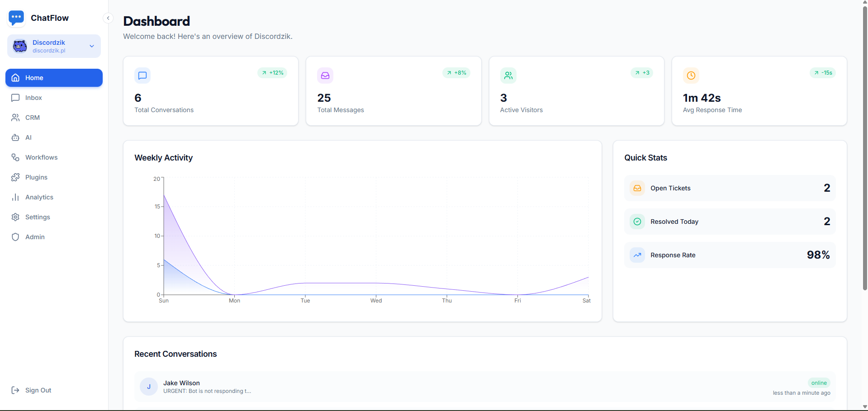Click the Open Tickets stat row
Image resolution: width=868 pixels, height=411 pixels.
729,188
